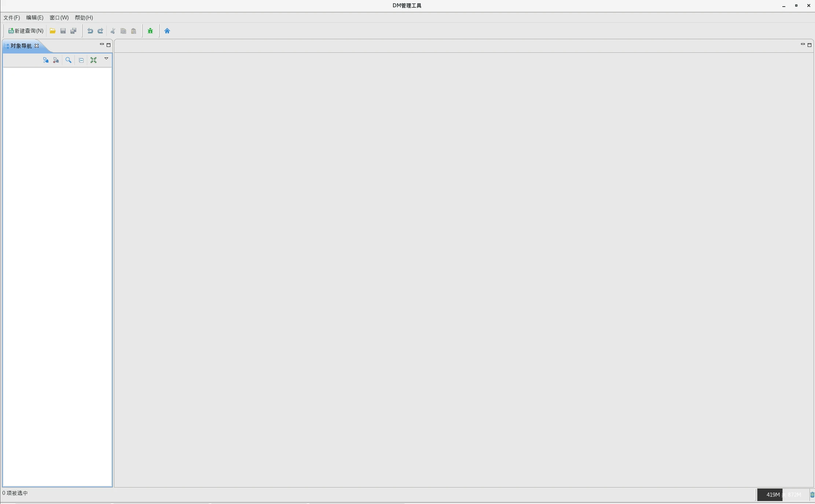
Task: Click the new connection plug icon
Action: [x=45, y=60]
